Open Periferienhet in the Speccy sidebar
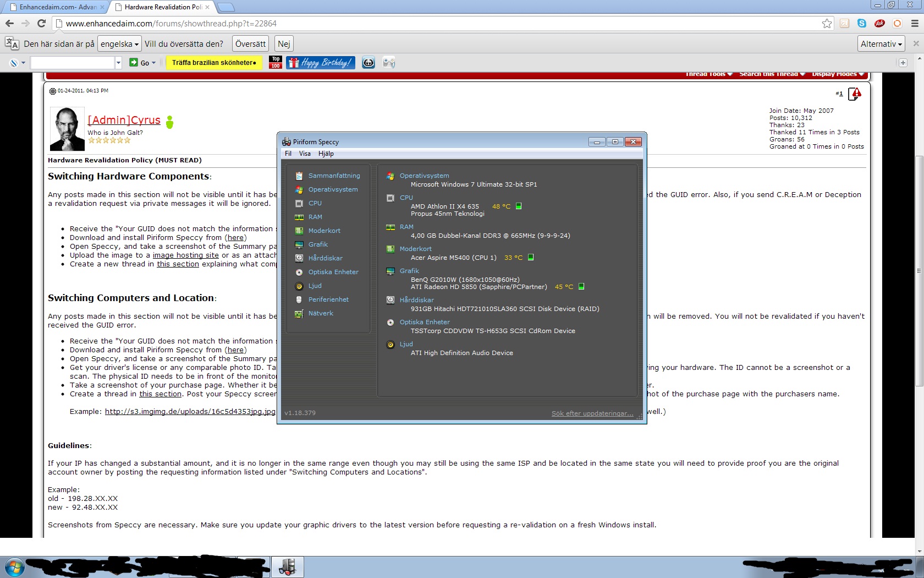This screenshot has height=578, width=924. tap(328, 299)
